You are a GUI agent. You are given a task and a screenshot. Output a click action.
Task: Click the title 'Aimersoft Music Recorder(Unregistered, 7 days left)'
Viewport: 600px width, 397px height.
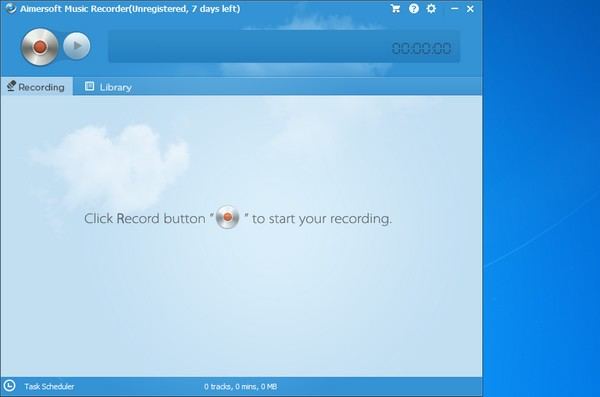tap(130, 8)
